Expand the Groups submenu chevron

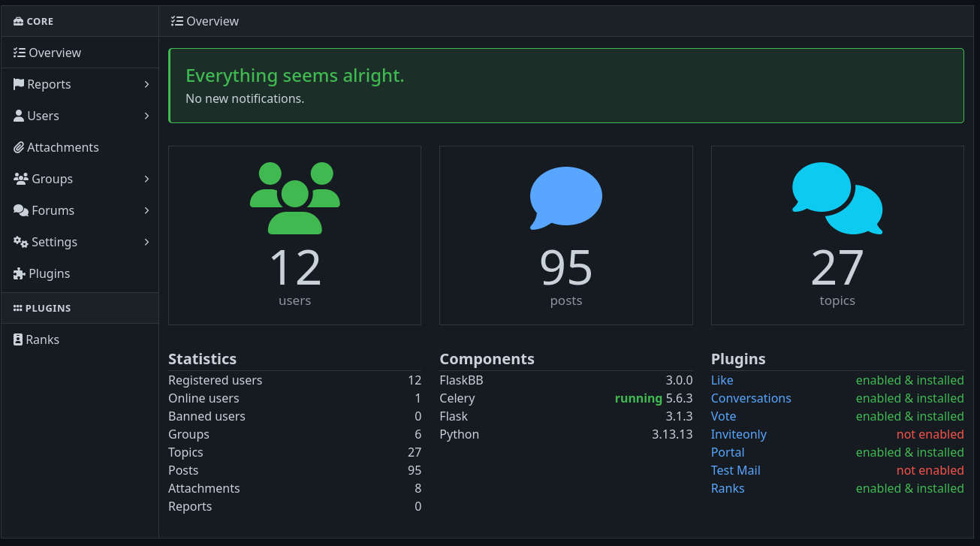[x=146, y=179]
